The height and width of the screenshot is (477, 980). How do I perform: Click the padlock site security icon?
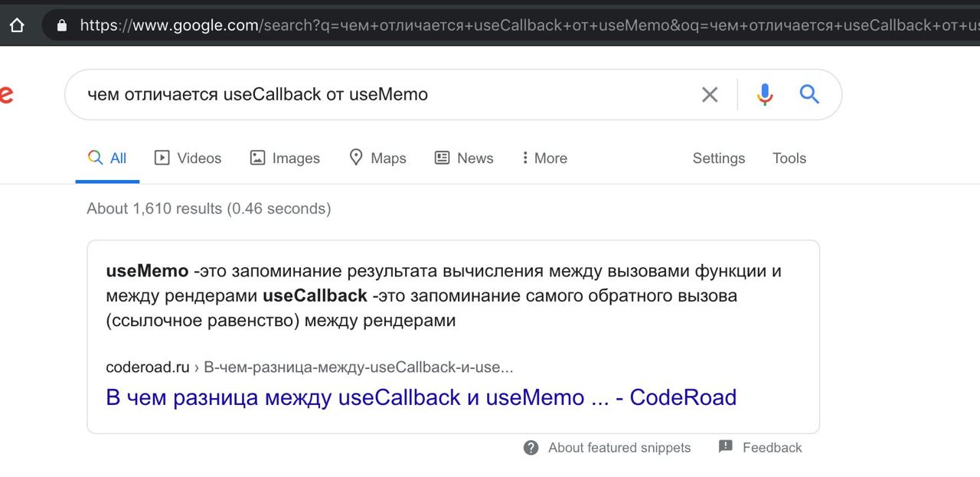(62, 25)
